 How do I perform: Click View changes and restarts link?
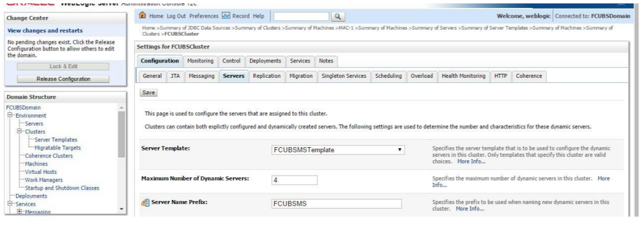45,31
